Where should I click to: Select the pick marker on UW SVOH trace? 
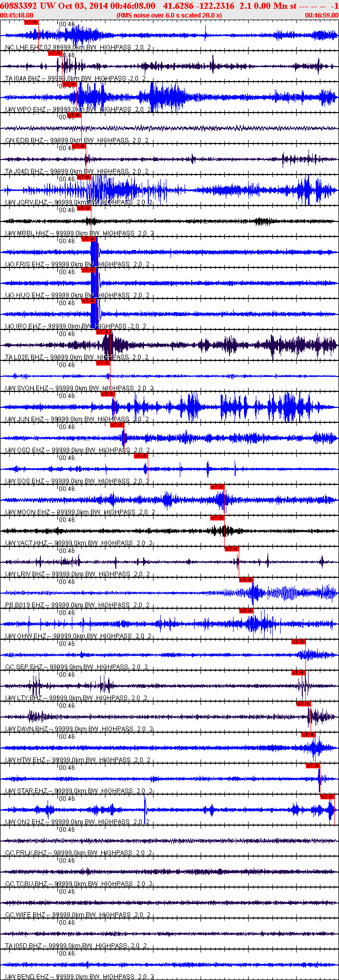coord(103,363)
